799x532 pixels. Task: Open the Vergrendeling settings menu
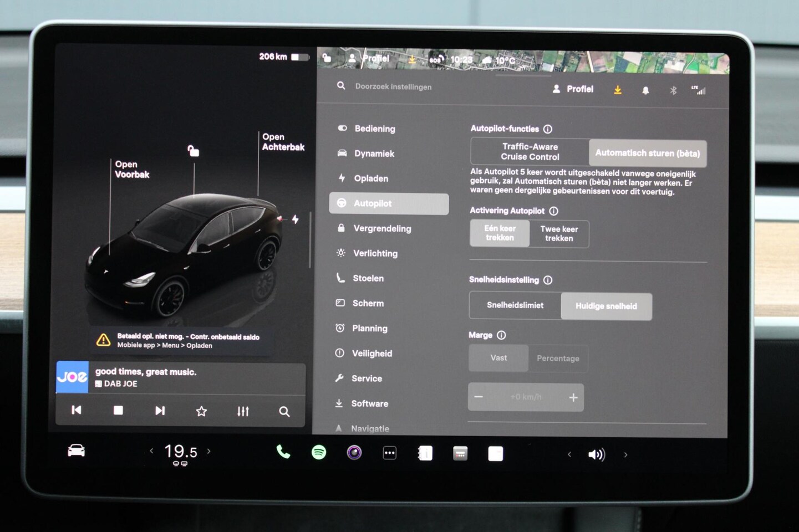(382, 228)
